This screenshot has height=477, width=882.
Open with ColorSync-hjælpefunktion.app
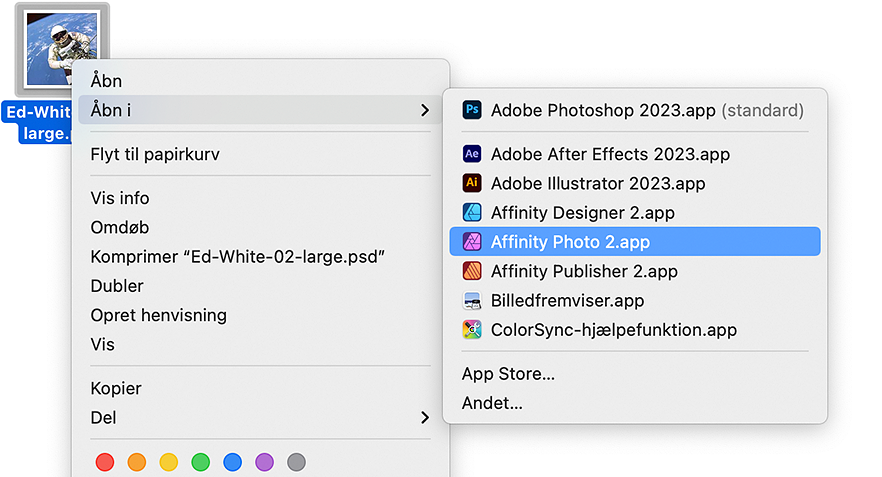635,329
